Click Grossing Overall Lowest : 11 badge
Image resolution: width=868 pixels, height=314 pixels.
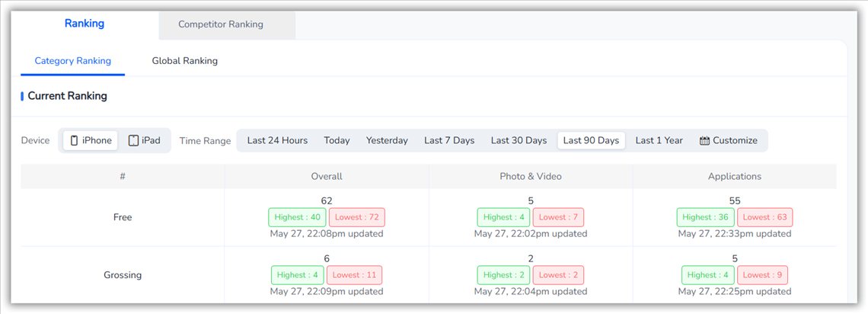354,275
